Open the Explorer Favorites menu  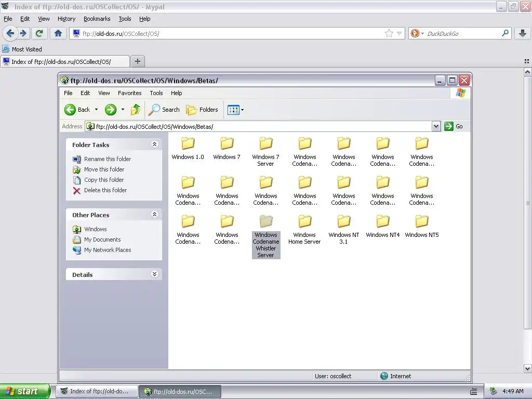click(x=129, y=93)
